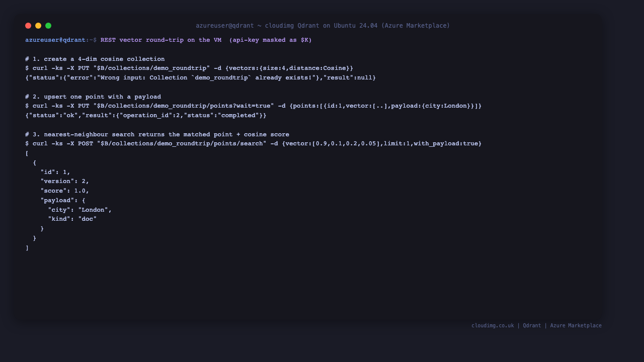Click 'REST vector round-trip on the VM' text
The width and height of the screenshot is (644, 362).
(161, 40)
